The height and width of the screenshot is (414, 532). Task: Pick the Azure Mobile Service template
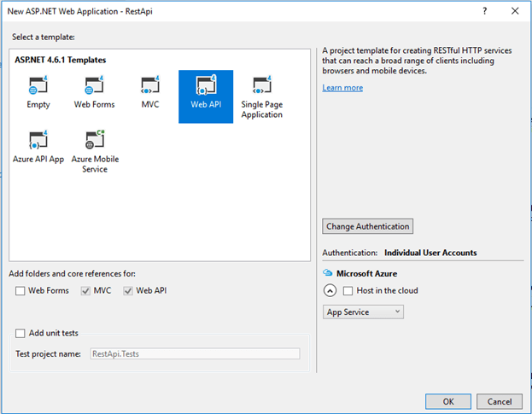click(x=94, y=142)
